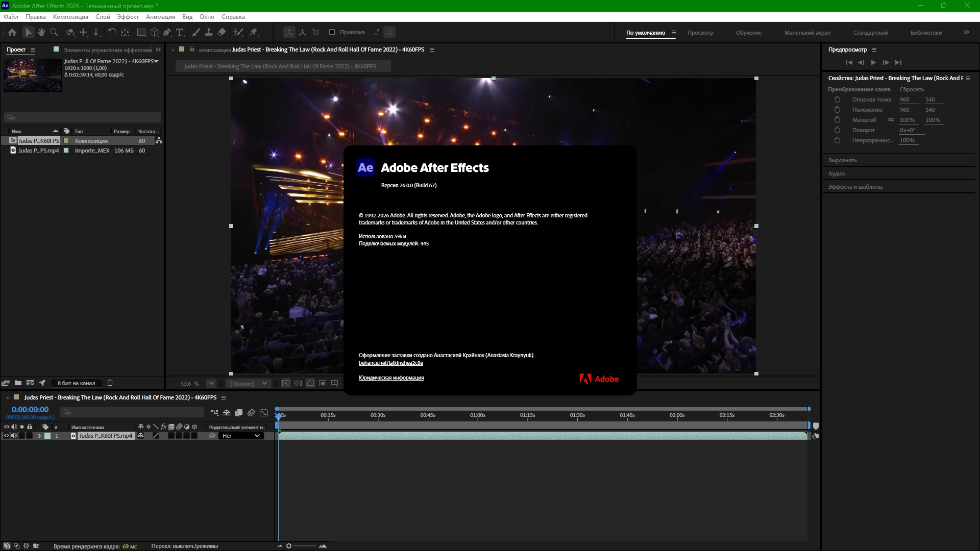Select the Puppet Pin tool
Screen dimensions: 980x551
tap(254, 32)
